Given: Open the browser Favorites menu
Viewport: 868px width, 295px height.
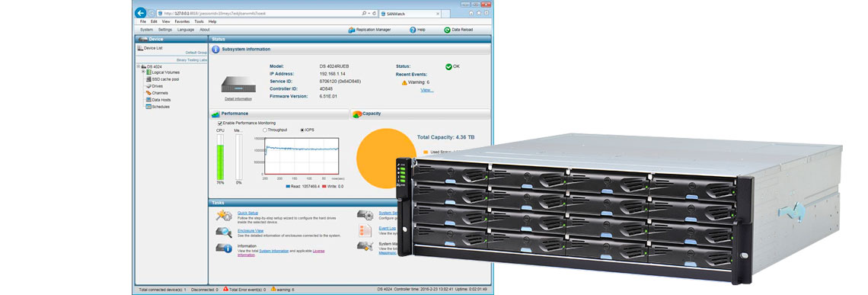Looking at the screenshot, I should (x=182, y=21).
